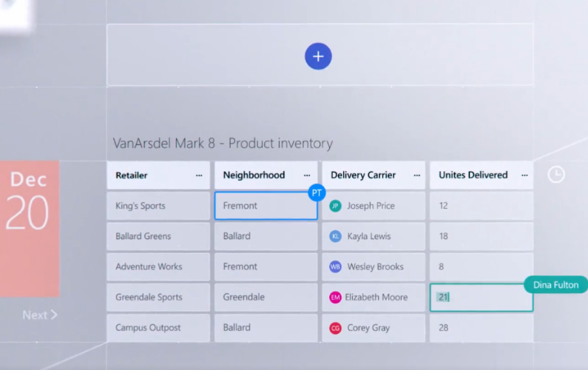Click Joseph Price JP avatar
The height and width of the screenshot is (370, 588).
335,206
